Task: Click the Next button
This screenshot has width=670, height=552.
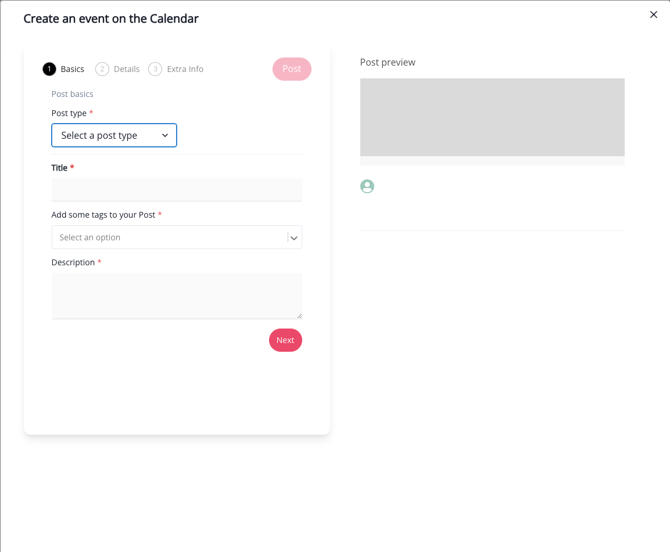Action: [285, 340]
